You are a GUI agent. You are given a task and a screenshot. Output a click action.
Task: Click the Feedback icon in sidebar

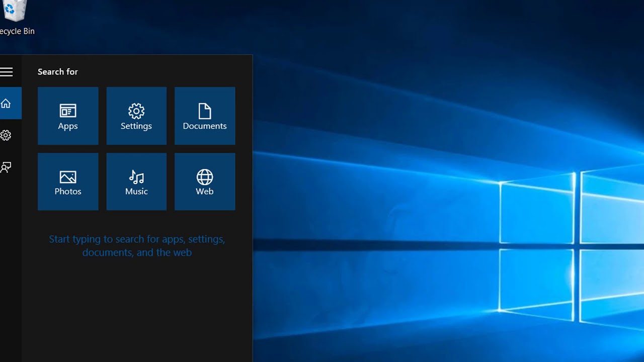tap(6, 167)
